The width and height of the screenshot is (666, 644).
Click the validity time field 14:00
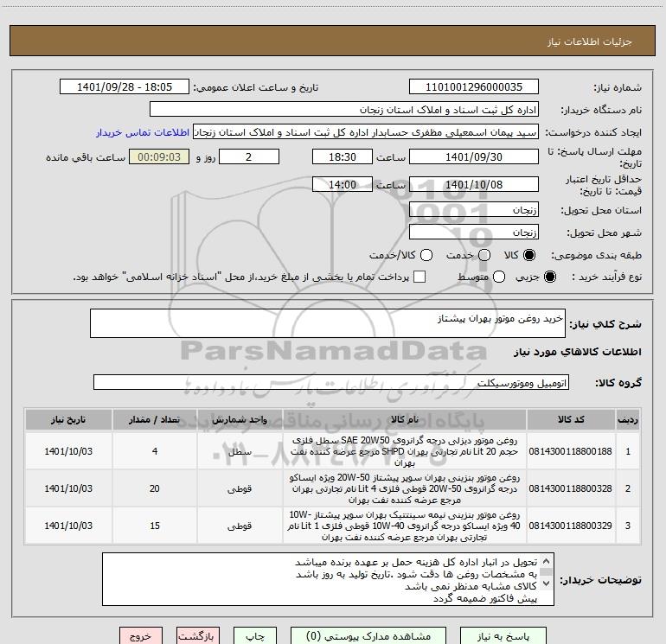[343, 184]
